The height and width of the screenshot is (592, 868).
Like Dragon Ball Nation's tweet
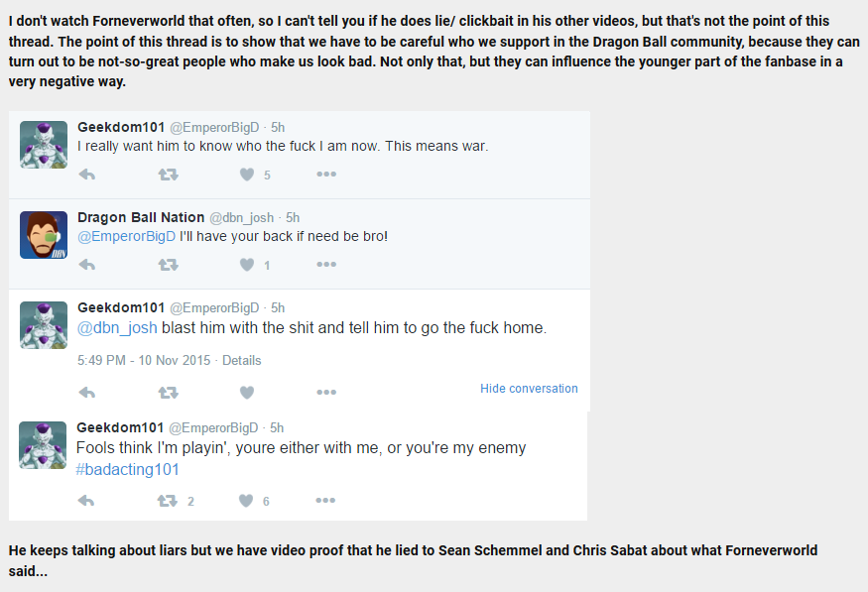247,265
